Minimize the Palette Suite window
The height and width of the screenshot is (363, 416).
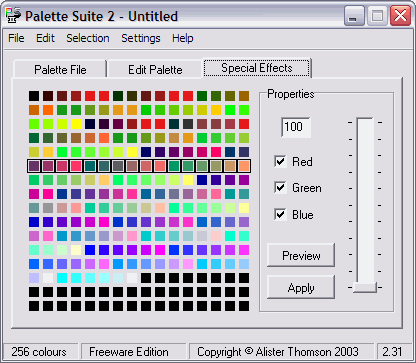tap(354, 16)
